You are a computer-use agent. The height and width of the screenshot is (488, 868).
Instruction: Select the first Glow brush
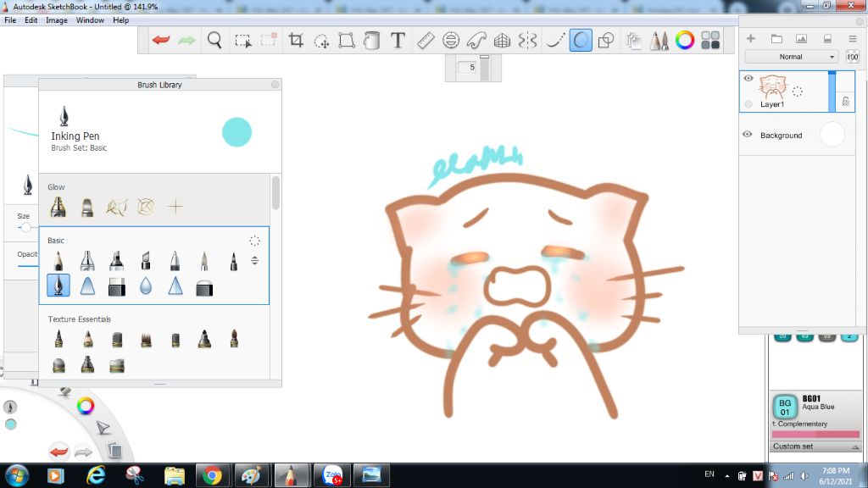[58, 207]
